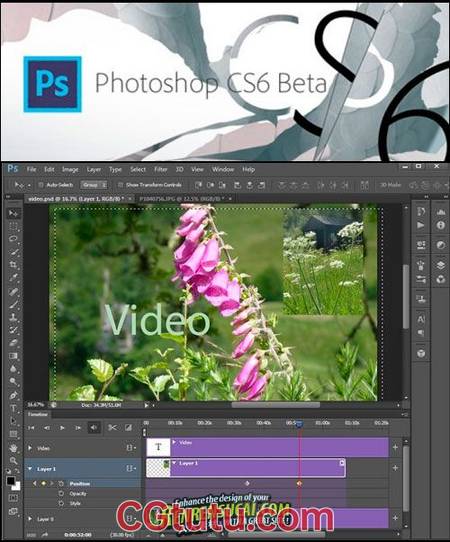Add media to the Layer 1 track
Viewport: 450px width, 542px height.
(x=395, y=468)
